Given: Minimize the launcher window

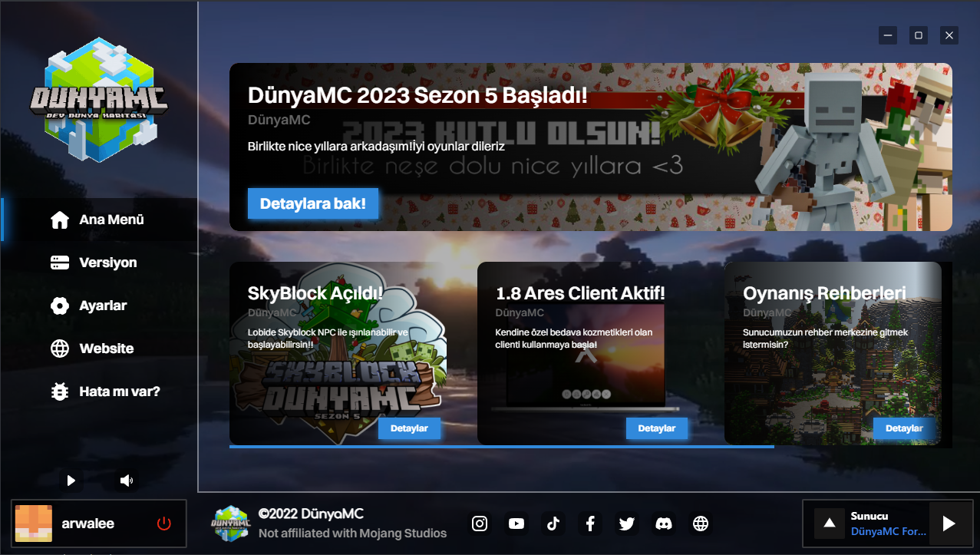Looking at the screenshot, I should (x=888, y=35).
